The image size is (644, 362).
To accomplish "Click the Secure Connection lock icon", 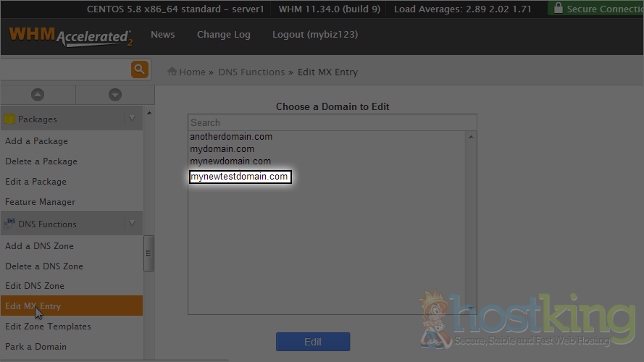I will 557,9.
